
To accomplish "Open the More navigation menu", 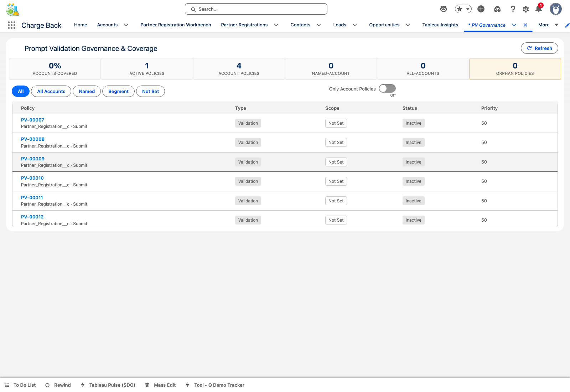I will click(x=548, y=25).
